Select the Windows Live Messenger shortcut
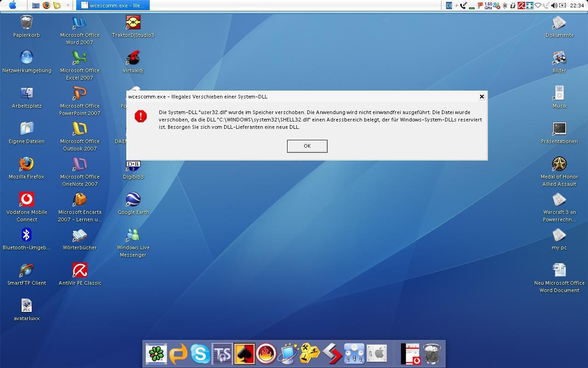 [133, 242]
